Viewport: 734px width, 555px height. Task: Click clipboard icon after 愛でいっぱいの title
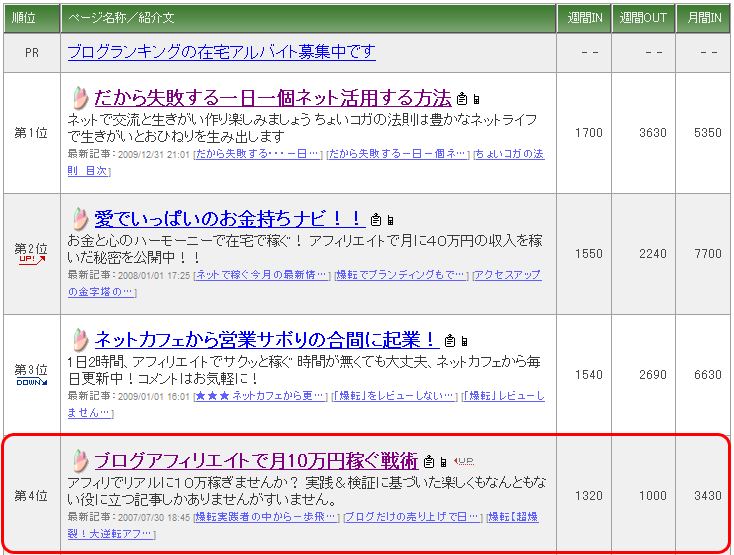[375, 219]
